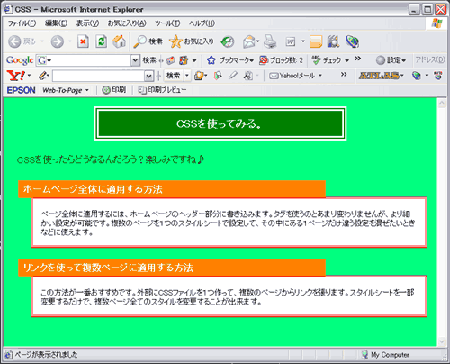Image resolution: width=450 pixels, height=364 pixels.
Task: Click the Research books icon
Action: point(333,42)
